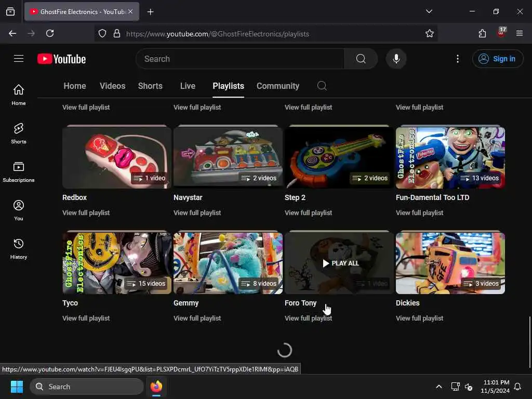This screenshot has height=399, width=532.
Task: Open the Fun-Damental Too LTD thumbnail
Action: point(450,158)
